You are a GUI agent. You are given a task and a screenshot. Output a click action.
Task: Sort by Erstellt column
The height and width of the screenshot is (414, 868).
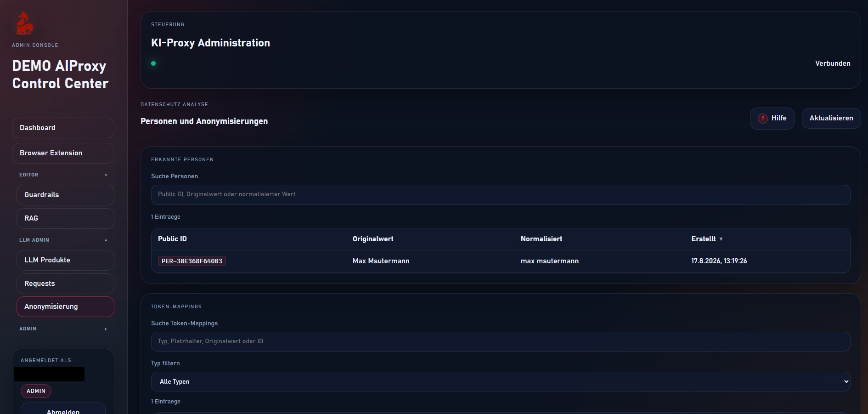[x=707, y=239]
